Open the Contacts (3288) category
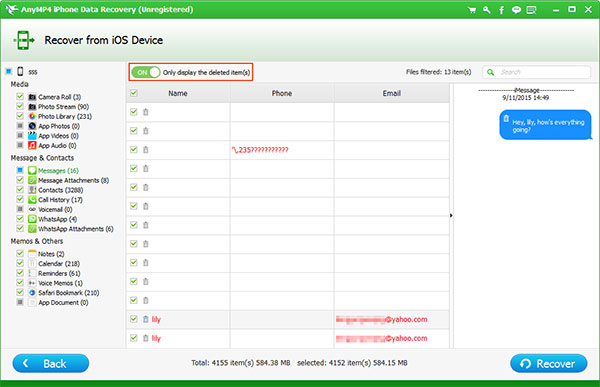 click(x=60, y=190)
